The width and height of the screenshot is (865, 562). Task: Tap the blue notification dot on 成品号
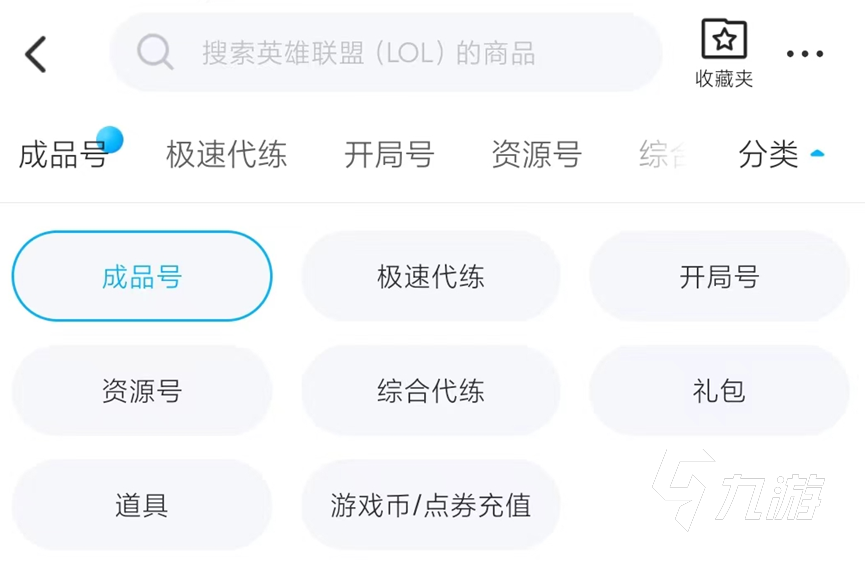(x=109, y=141)
